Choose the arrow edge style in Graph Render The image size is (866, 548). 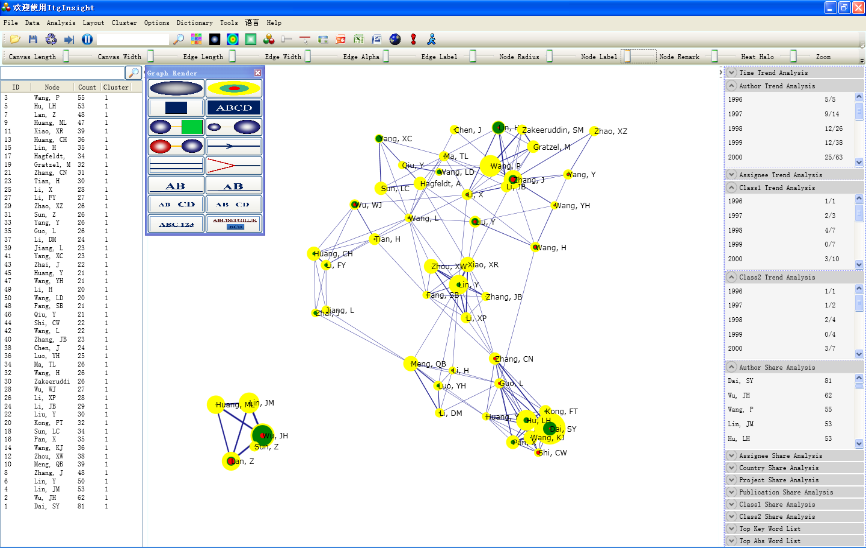234,146
